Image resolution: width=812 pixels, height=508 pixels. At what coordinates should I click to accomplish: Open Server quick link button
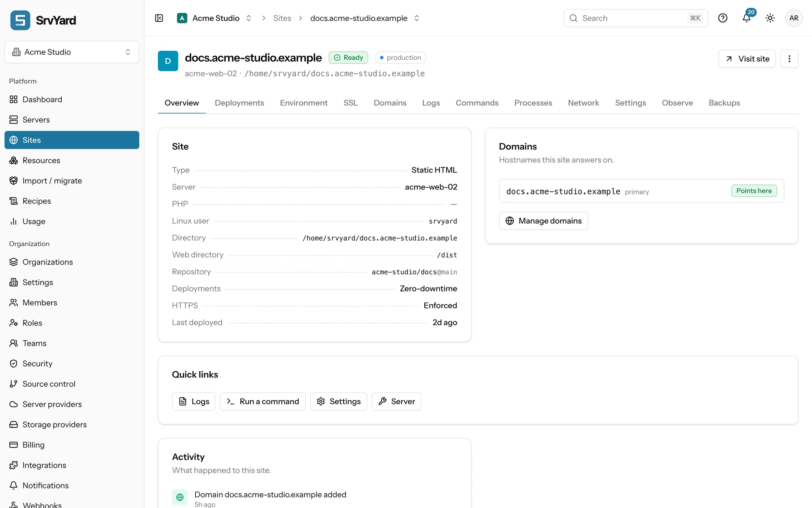point(396,402)
